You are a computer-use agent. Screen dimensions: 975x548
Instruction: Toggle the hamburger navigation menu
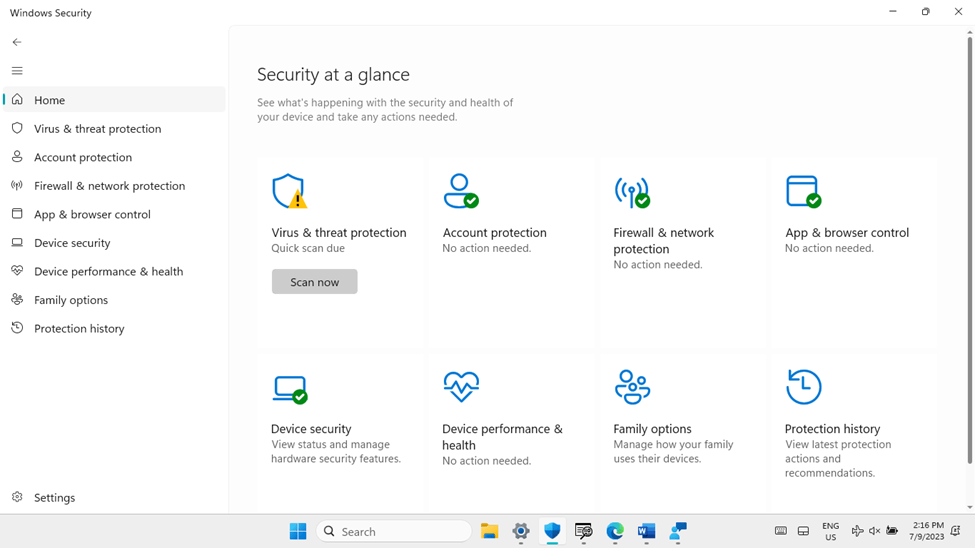17,71
